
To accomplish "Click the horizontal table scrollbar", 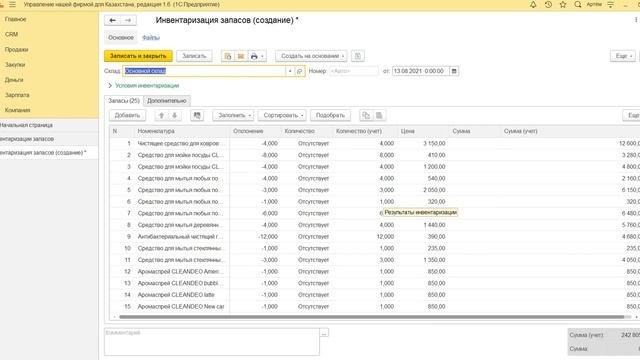I will click(371, 317).
